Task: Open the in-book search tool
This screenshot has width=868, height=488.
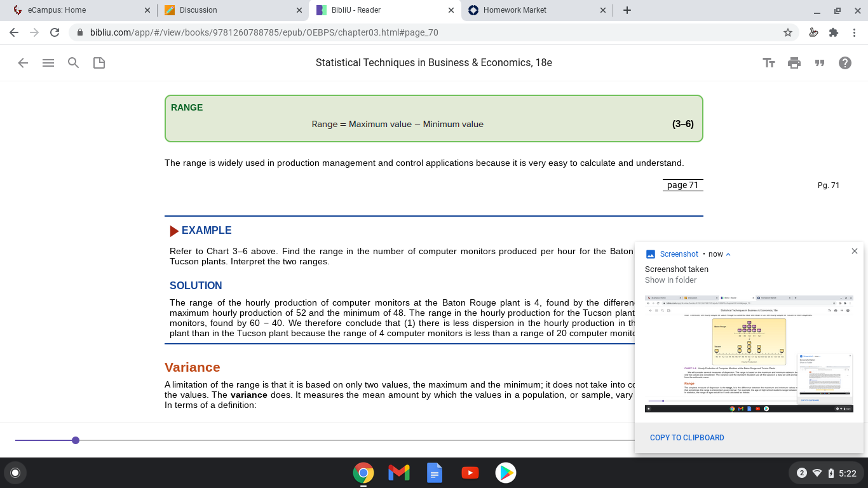Action: pos(74,63)
